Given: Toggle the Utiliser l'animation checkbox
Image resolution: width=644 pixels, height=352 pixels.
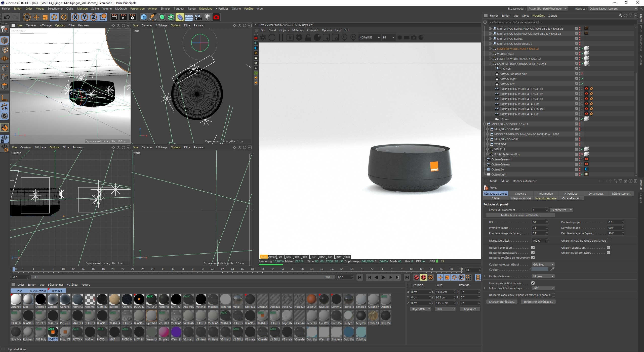Looking at the screenshot, I should pos(533,248).
